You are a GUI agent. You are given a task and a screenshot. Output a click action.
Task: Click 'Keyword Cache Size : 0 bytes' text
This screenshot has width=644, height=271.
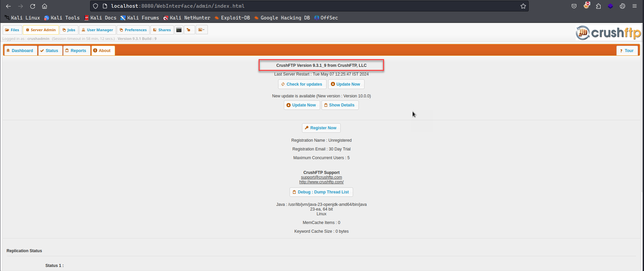pos(321,231)
